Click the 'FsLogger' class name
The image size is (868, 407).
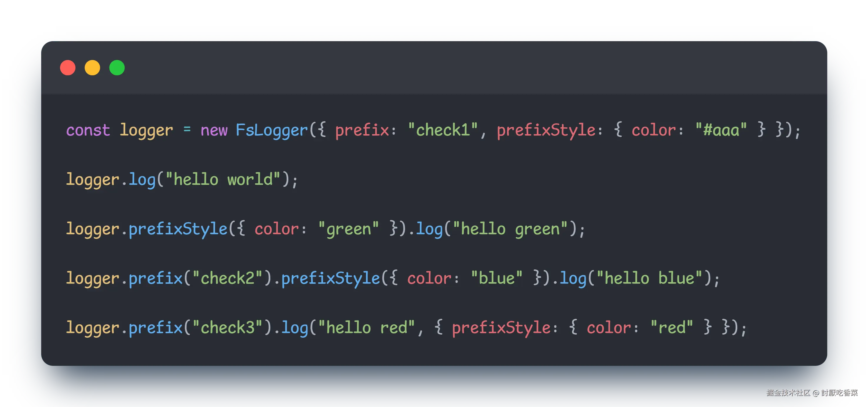tap(272, 130)
